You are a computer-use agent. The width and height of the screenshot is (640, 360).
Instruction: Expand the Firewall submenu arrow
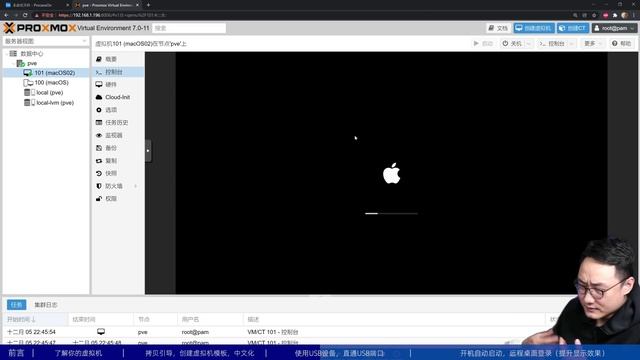(x=136, y=186)
